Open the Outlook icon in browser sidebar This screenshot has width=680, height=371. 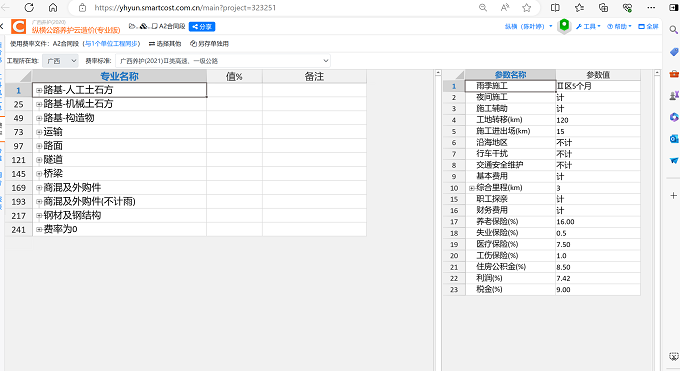coord(673,138)
